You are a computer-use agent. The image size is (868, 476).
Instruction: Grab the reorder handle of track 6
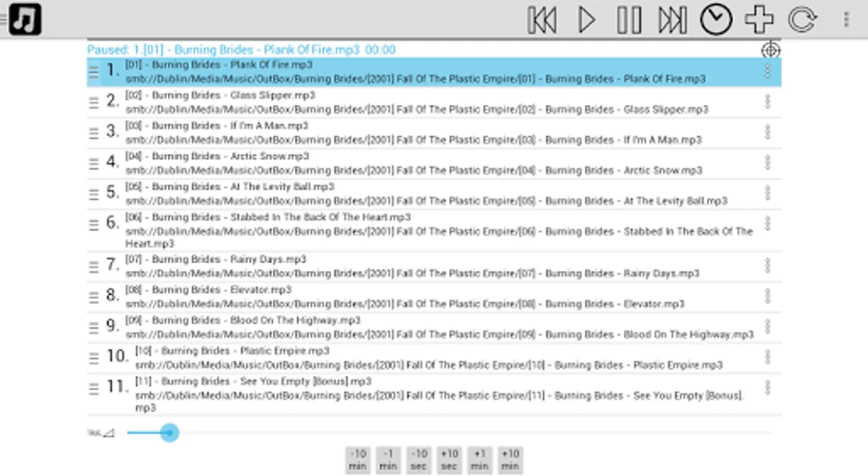click(x=94, y=225)
